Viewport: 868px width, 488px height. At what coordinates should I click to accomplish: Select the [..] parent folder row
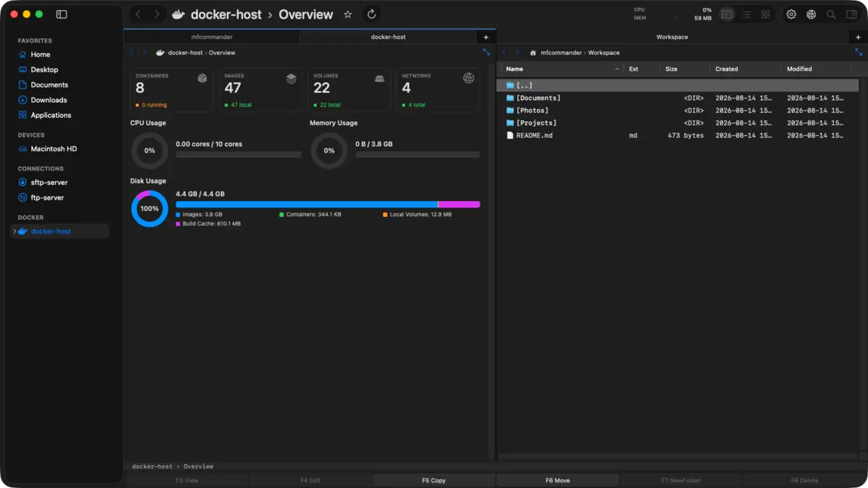(x=678, y=85)
